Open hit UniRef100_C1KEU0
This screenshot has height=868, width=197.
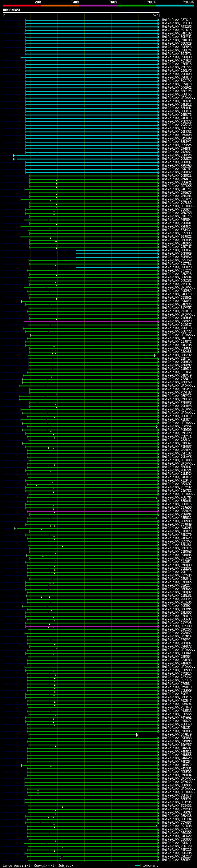(177, 40)
